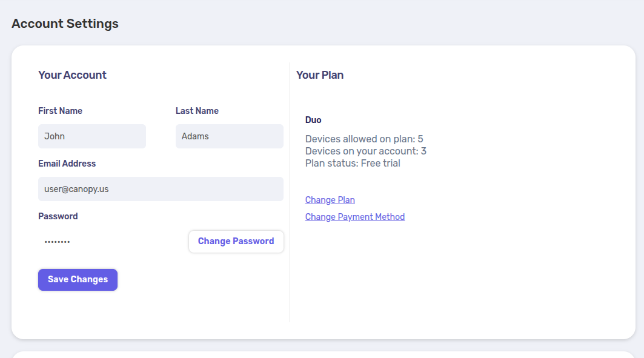This screenshot has width=644, height=358.
Task: Click the Your Plan section heading
Action: coord(320,75)
